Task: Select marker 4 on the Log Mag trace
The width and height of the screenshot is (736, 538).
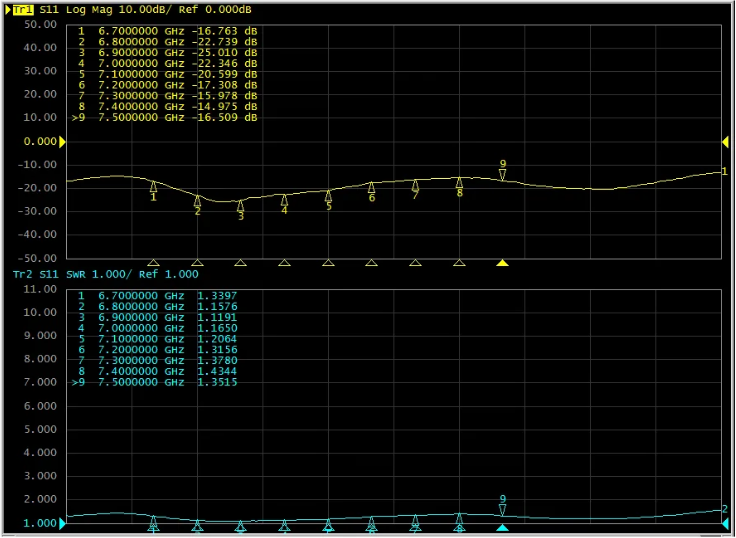Action: click(x=284, y=200)
